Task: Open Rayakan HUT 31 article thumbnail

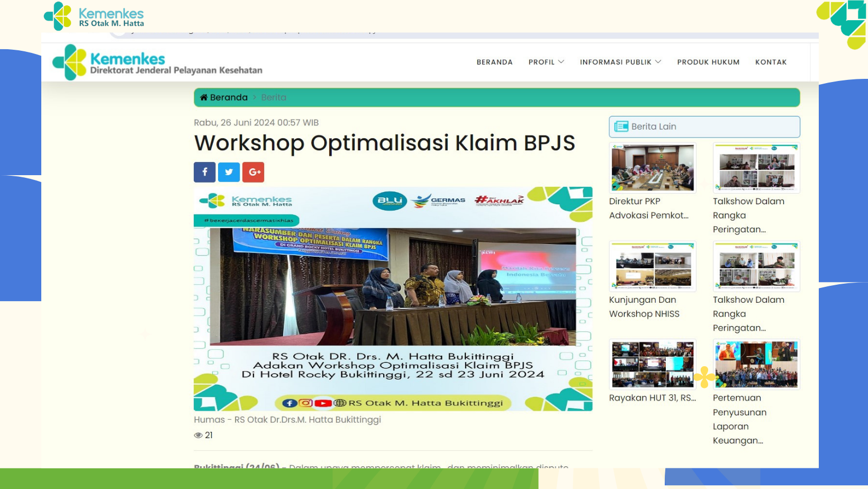Action: [652, 364]
